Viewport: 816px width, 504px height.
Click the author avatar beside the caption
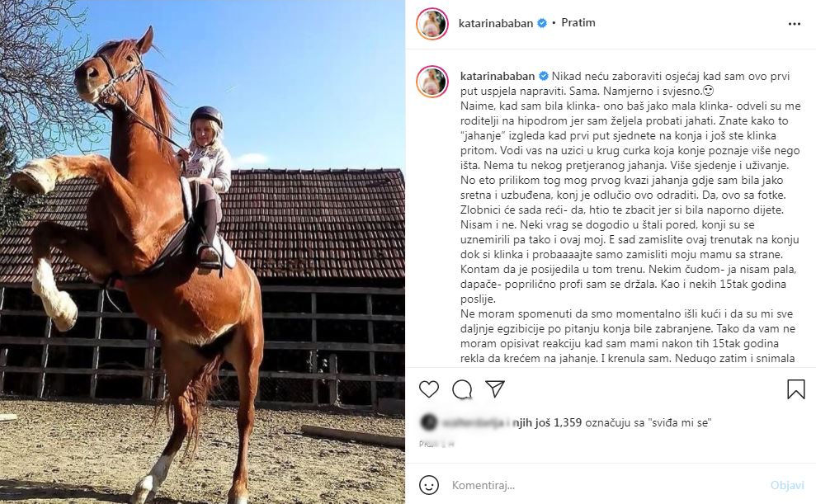tap(432, 82)
